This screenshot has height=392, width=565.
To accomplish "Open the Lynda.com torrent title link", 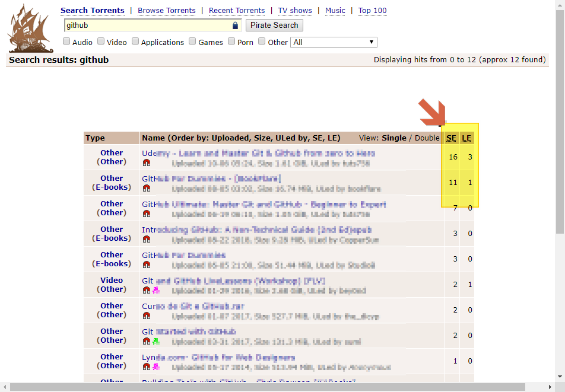I will pyautogui.click(x=218, y=358).
